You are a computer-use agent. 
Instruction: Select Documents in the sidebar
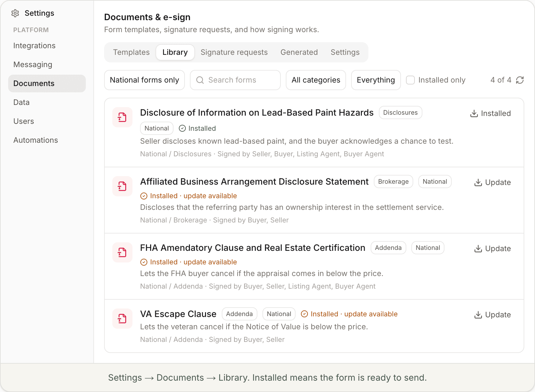tap(47, 84)
